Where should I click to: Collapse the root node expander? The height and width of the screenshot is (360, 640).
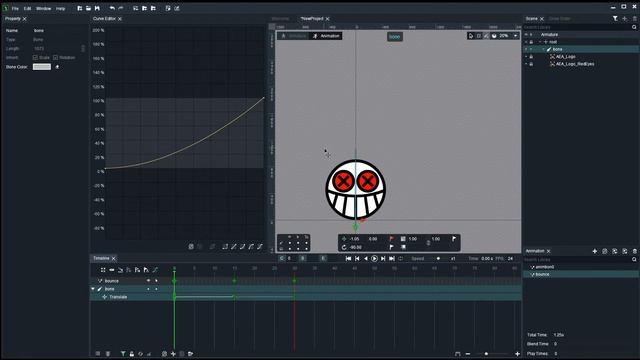[540, 42]
